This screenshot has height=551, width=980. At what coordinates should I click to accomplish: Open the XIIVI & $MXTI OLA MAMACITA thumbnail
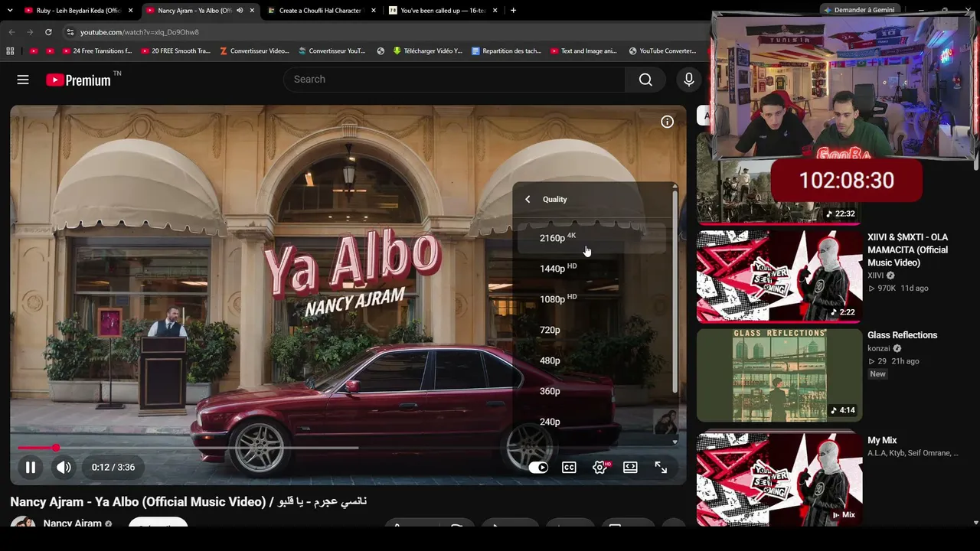point(779,276)
